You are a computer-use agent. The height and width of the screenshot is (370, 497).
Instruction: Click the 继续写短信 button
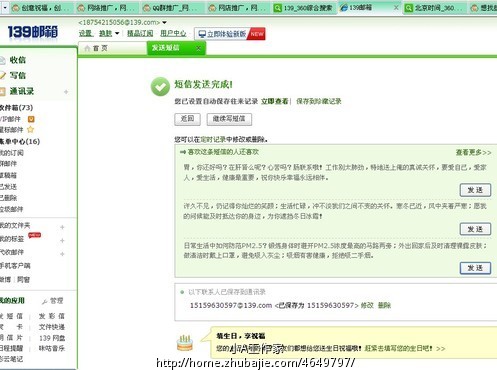coord(229,119)
